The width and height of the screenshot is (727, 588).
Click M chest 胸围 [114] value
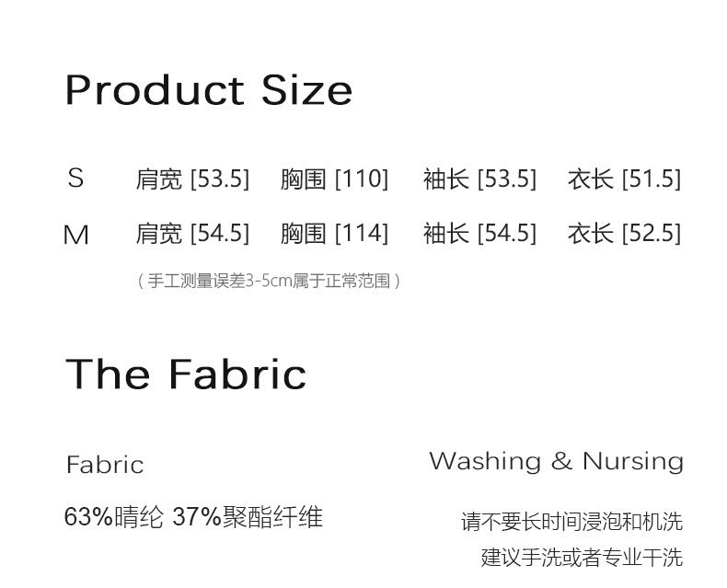tap(334, 233)
